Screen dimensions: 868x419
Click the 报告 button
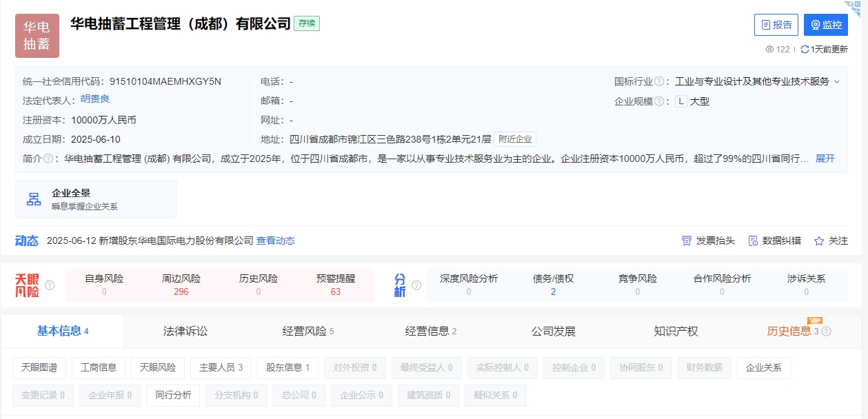pos(776,25)
